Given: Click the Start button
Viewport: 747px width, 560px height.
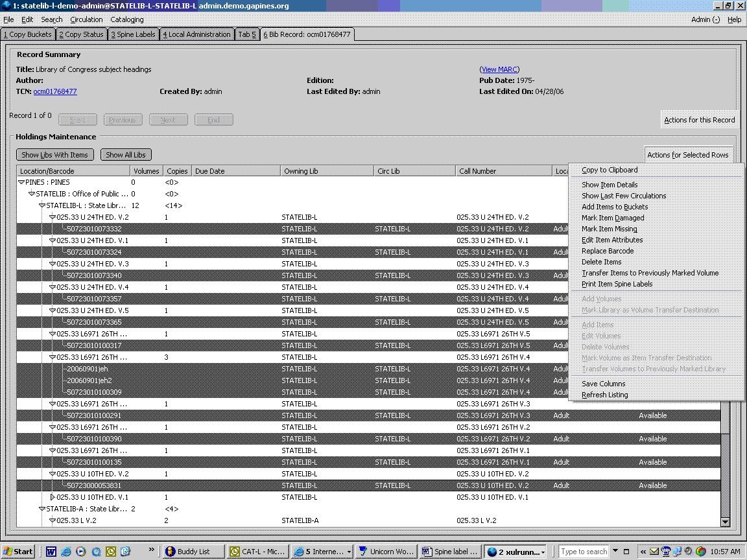Looking at the screenshot, I should (x=18, y=552).
